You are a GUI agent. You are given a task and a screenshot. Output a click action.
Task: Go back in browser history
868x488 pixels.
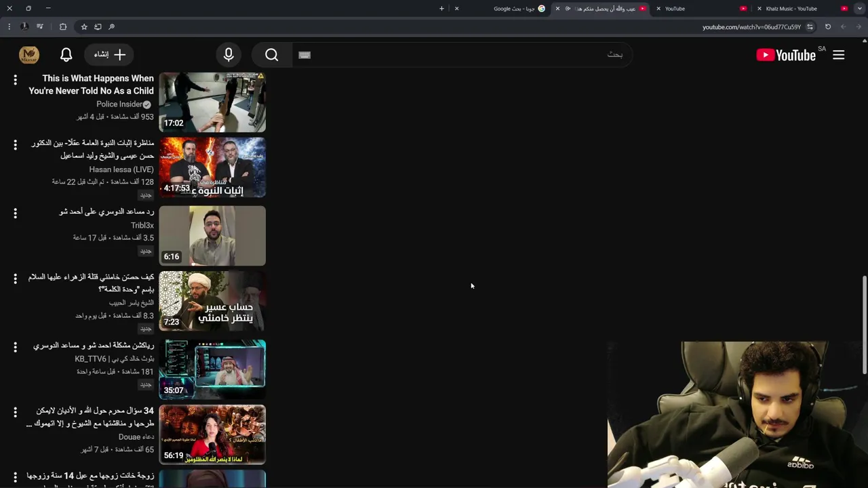pyautogui.click(x=859, y=26)
